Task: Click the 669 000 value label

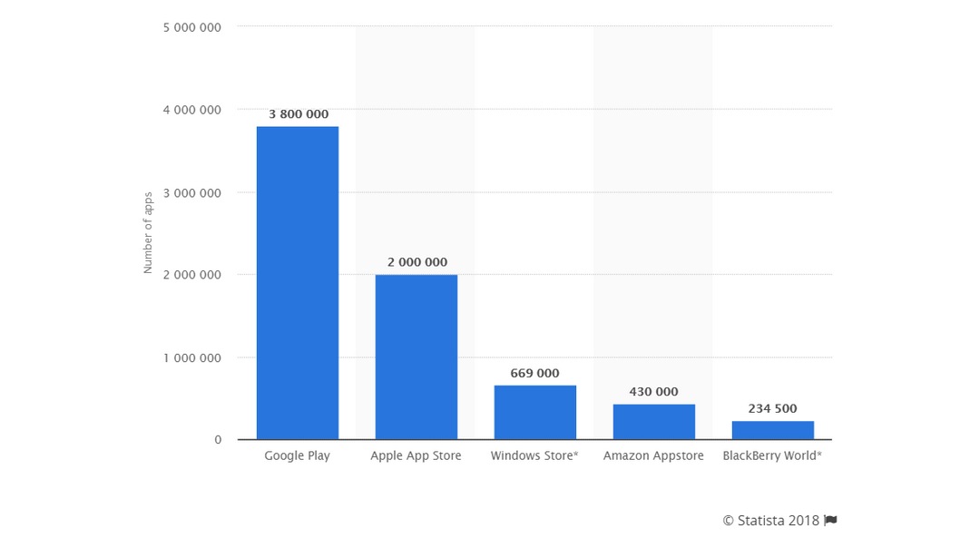Action: point(534,373)
